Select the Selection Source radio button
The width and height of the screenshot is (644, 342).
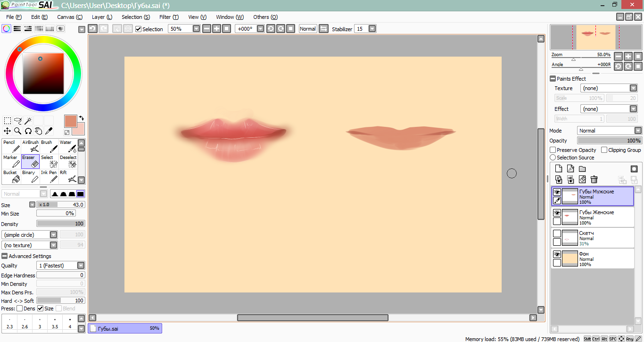[x=553, y=158]
